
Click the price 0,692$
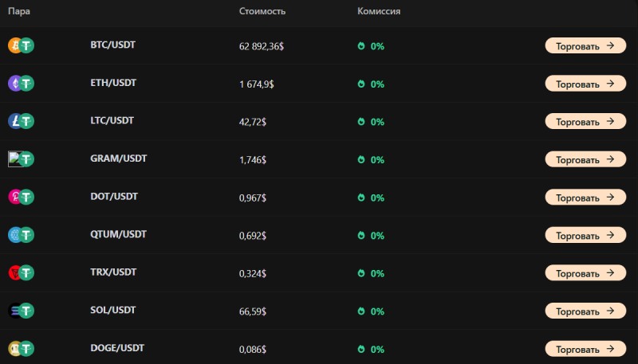[x=253, y=236]
